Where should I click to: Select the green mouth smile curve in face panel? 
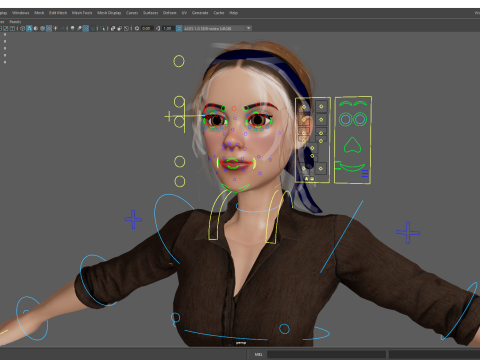tap(352, 167)
